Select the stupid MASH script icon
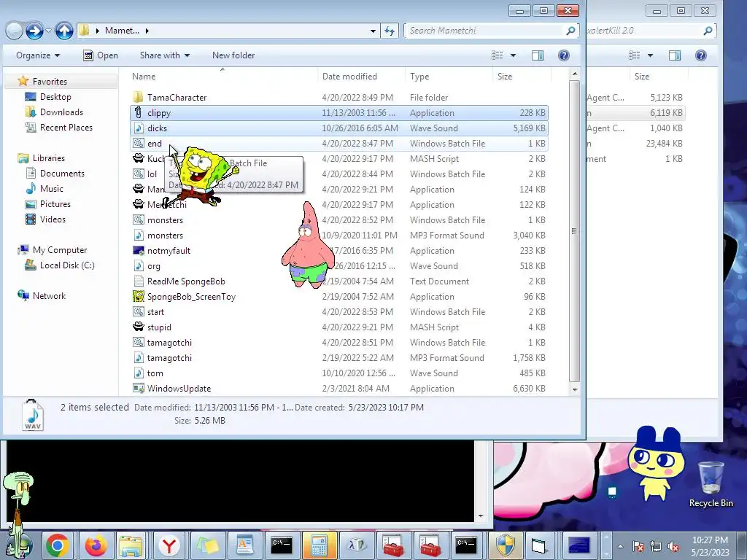The height and width of the screenshot is (560, 747). pos(138,327)
